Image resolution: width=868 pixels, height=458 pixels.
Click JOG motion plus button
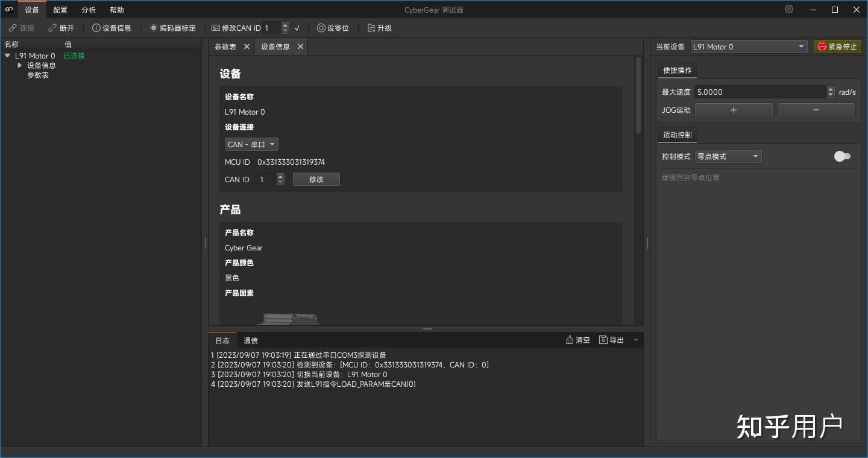click(733, 109)
